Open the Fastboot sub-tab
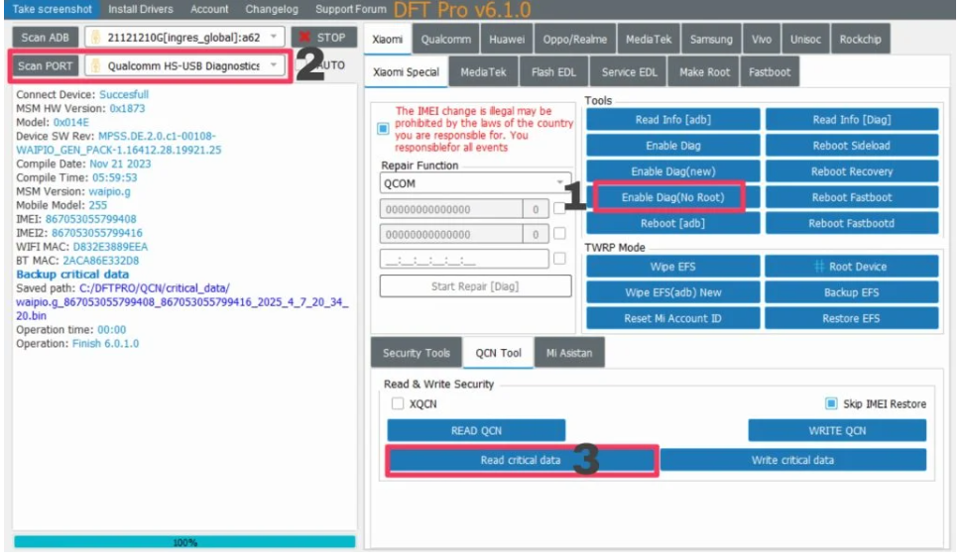961x560 pixels. point(770,72)
